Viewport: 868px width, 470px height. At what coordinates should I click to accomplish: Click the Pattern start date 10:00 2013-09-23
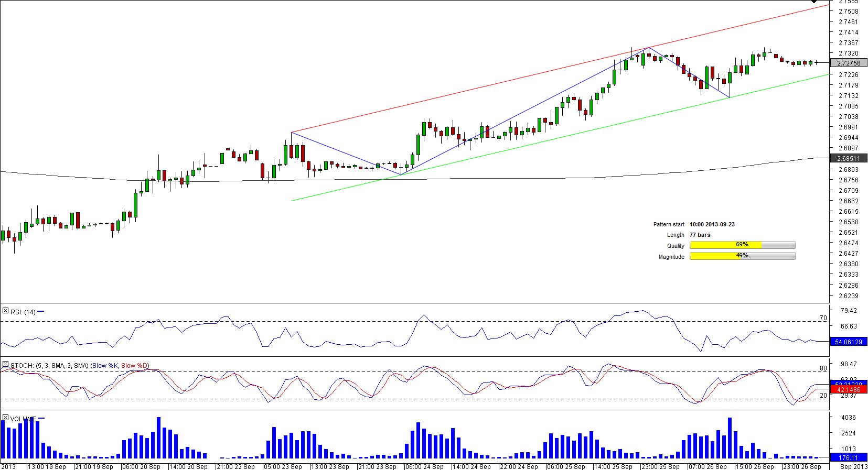[x=712, y=224]
